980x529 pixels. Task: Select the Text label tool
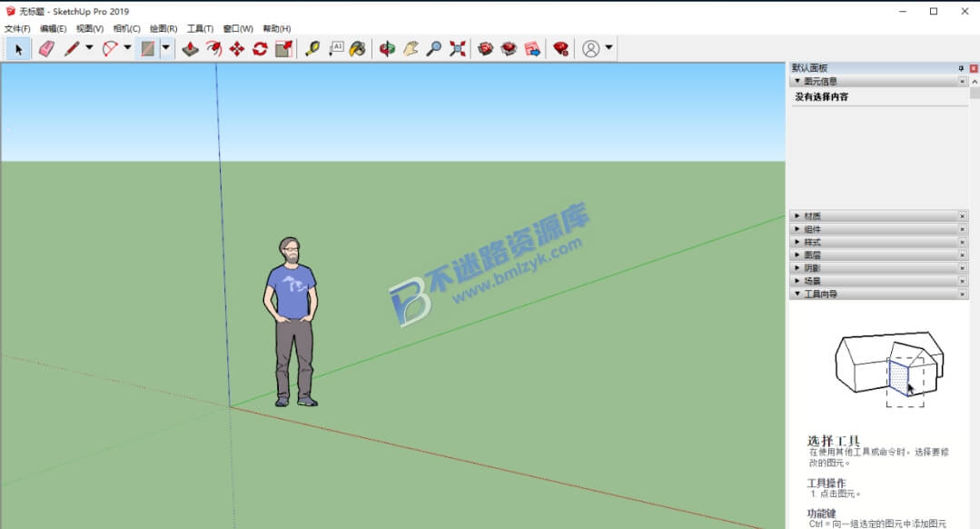coord(336,49)
